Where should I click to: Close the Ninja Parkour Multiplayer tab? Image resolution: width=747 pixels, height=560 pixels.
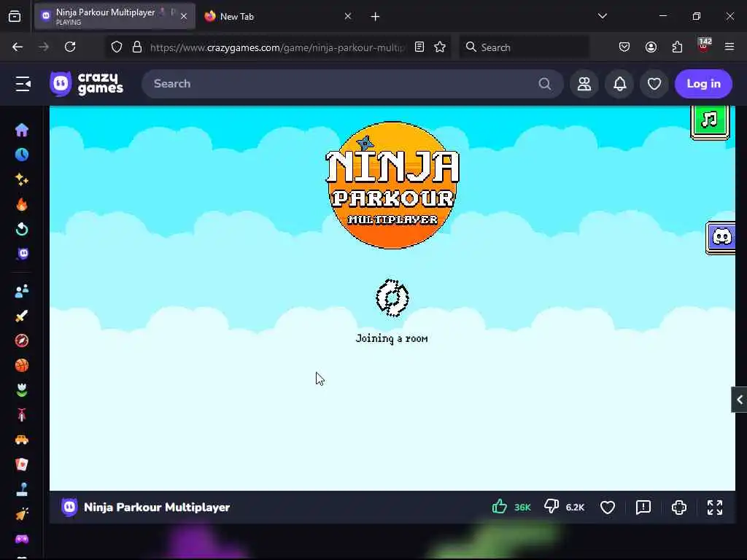click(184, 16)
